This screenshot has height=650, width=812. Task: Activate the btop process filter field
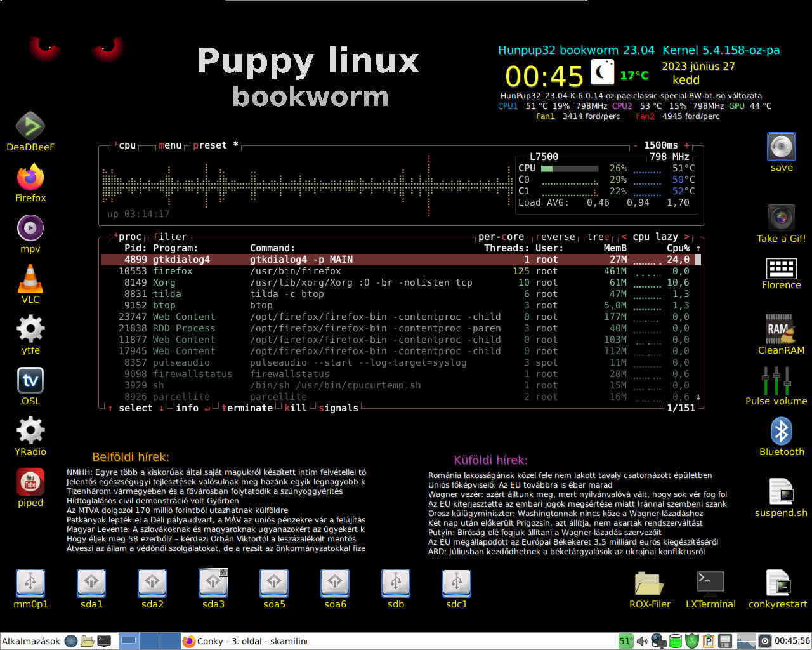click(x=170, y=237)
